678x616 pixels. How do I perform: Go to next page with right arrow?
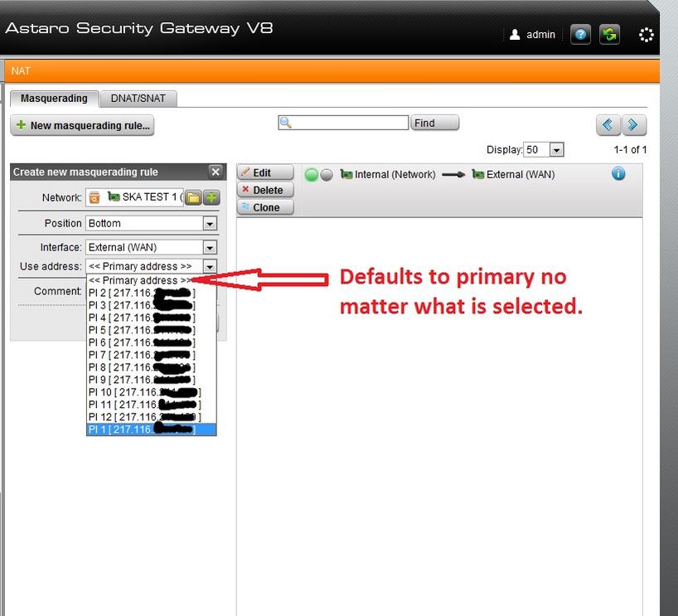coord(633,125)
